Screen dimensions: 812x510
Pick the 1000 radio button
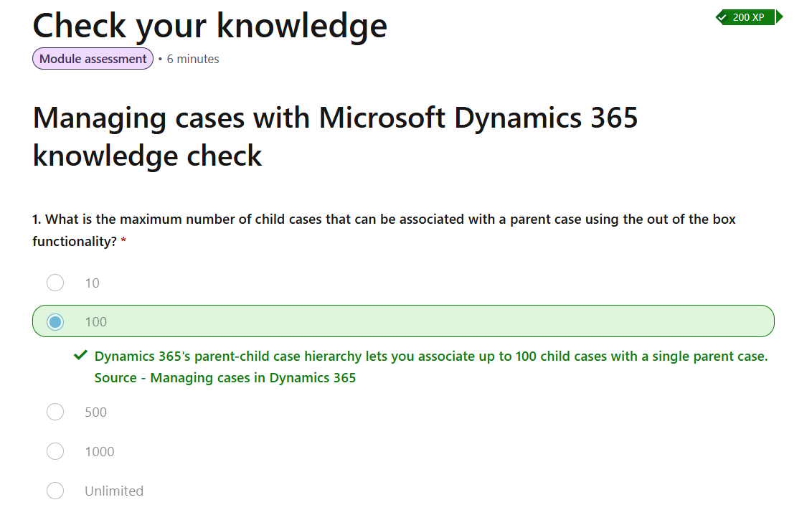(55, 451)
